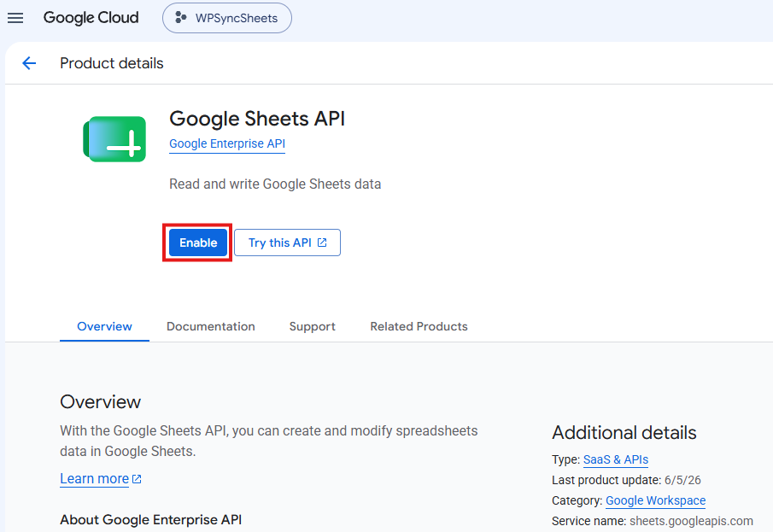Switch to the Related Products tab
This screenshot has width=773, height=532.
click(419, 326)
